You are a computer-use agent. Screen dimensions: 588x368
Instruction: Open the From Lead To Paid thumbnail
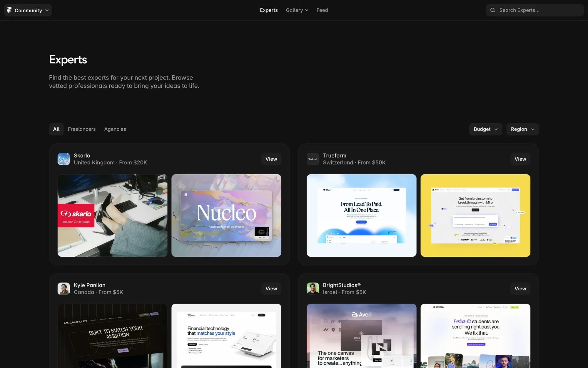click(362, 216)
